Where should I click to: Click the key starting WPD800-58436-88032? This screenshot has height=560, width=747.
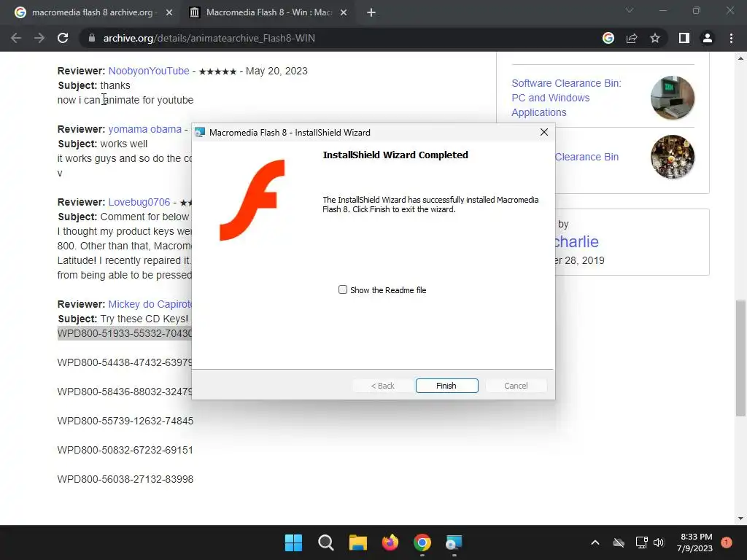pos(124,392)
